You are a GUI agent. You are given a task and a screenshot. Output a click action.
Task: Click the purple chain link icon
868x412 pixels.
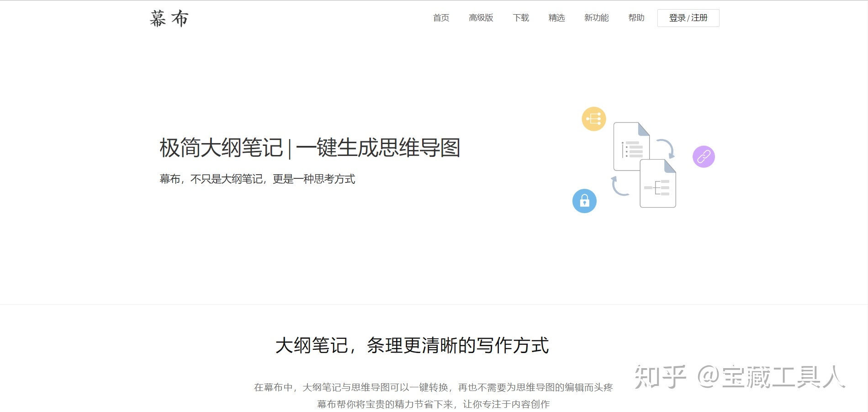[x=703, y=157]
